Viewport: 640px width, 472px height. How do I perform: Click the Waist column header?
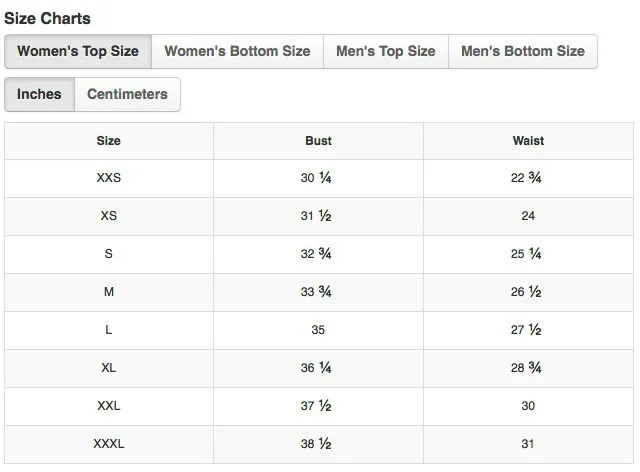[x=529, y=141]
